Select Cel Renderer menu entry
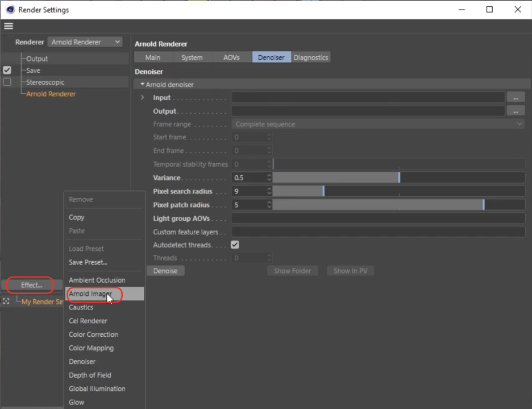Screen dimensions: 532x409 (x=105, y=321)
